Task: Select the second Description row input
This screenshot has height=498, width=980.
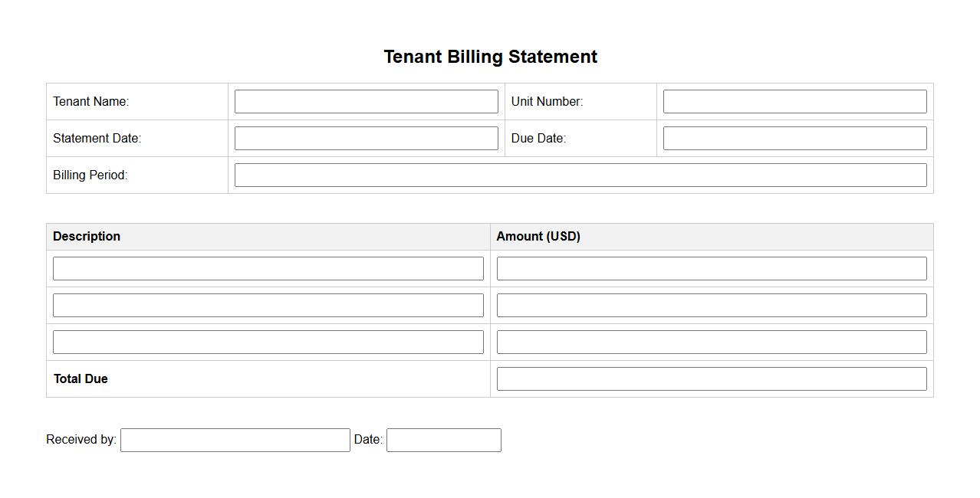Action: [x=268, y=306]
